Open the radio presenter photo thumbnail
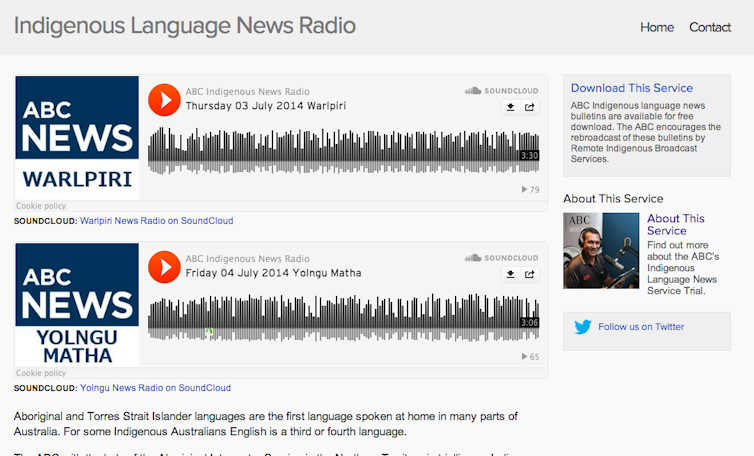Screen dimensions: 754x456 click(601, 251)
